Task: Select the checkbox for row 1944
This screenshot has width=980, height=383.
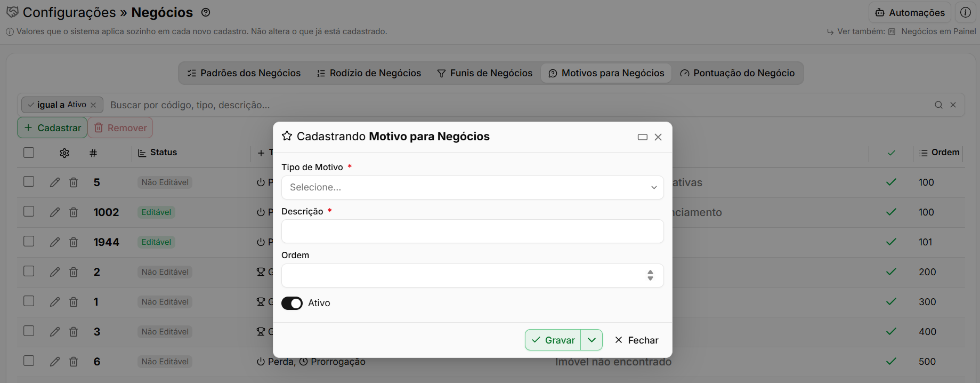Action: click(x=29, y=241)
